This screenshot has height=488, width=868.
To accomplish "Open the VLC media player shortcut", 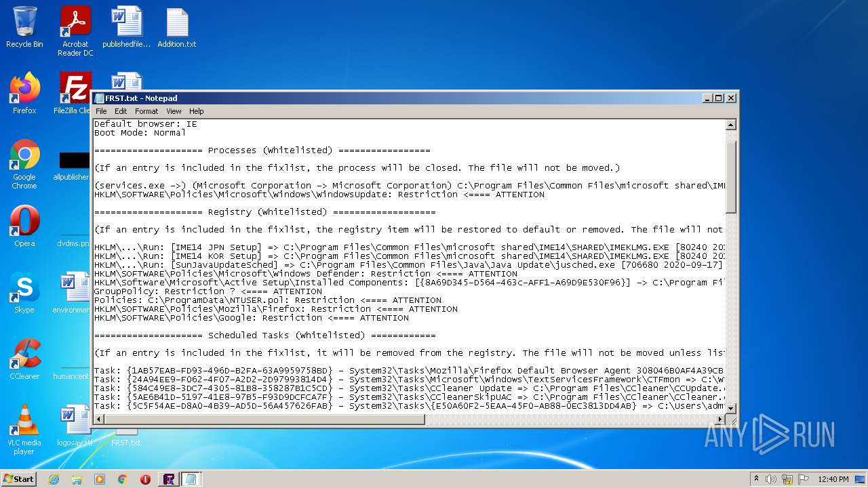I will click(24, 430).
